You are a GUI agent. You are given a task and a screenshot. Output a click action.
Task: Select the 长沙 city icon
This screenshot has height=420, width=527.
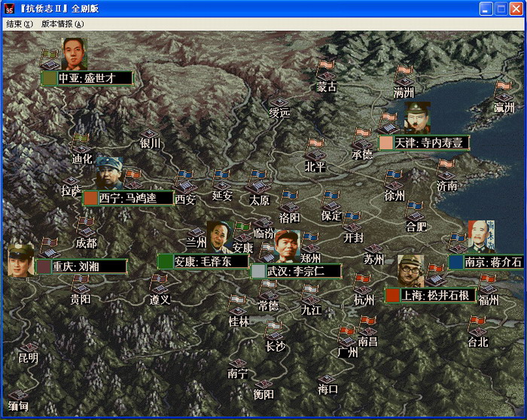pyautogui.click(x=275, y=330)
